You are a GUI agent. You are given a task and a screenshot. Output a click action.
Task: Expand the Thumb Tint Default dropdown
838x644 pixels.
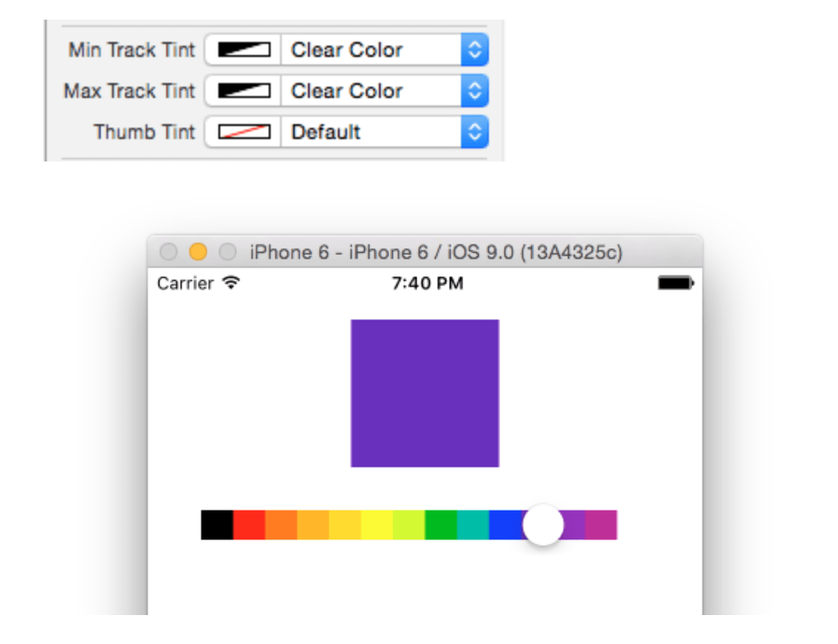[475, 133]
